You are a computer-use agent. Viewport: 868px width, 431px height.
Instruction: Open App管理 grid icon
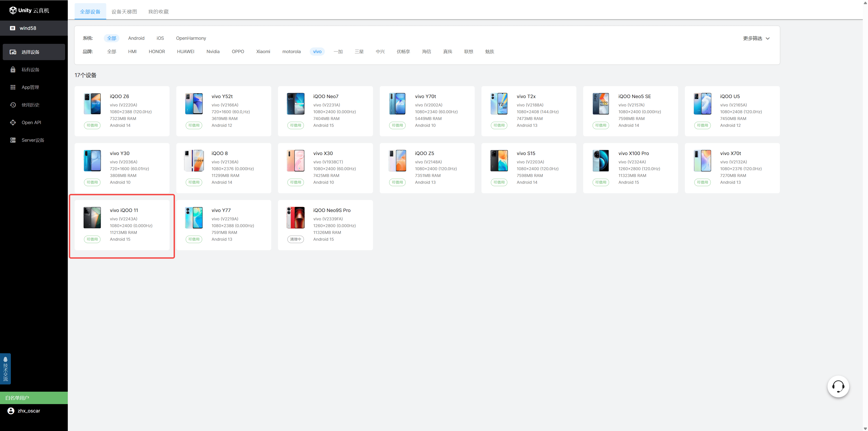13,87
